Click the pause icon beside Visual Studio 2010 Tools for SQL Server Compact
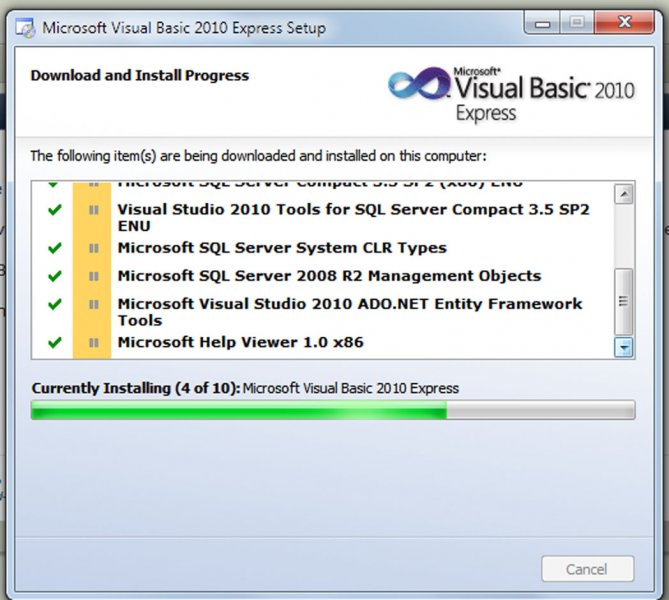 tap(93, 210)
